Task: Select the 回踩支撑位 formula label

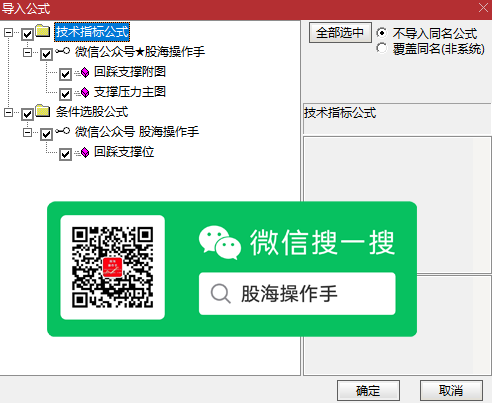Action: (124, 152)
